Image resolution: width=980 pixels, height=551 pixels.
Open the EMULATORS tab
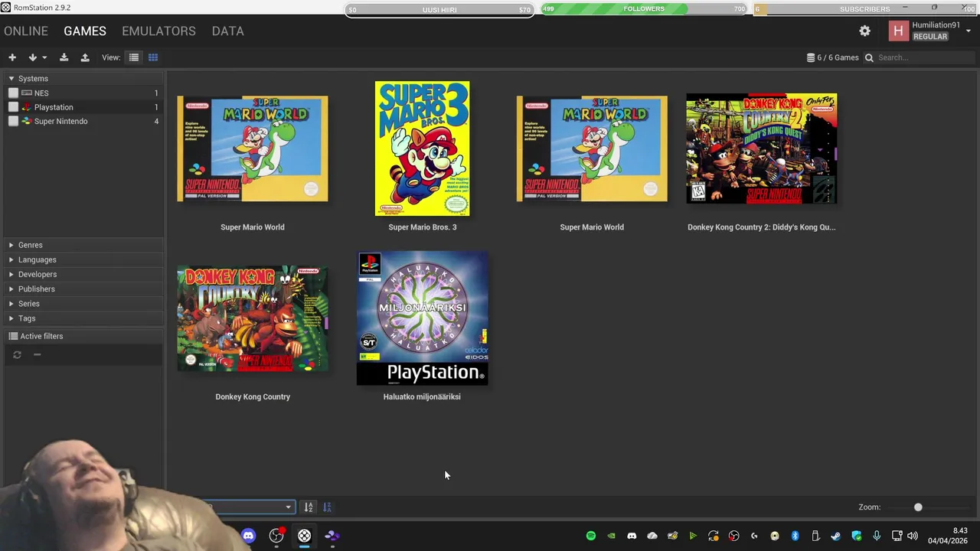coord(158,31)
